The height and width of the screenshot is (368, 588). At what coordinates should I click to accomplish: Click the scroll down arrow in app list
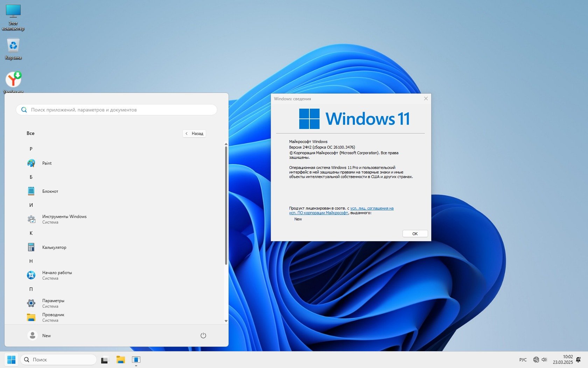coord(226,321)
